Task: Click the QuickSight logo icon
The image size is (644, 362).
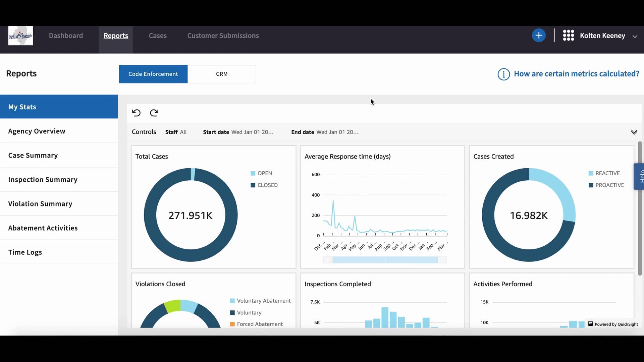Action: pyautogui.click(x=591, y=324)
